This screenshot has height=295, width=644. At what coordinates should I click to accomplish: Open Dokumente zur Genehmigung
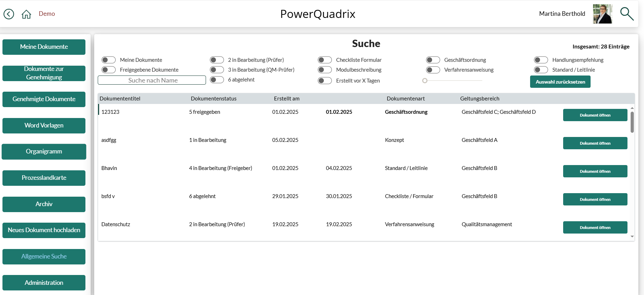(x=44, y=73)
